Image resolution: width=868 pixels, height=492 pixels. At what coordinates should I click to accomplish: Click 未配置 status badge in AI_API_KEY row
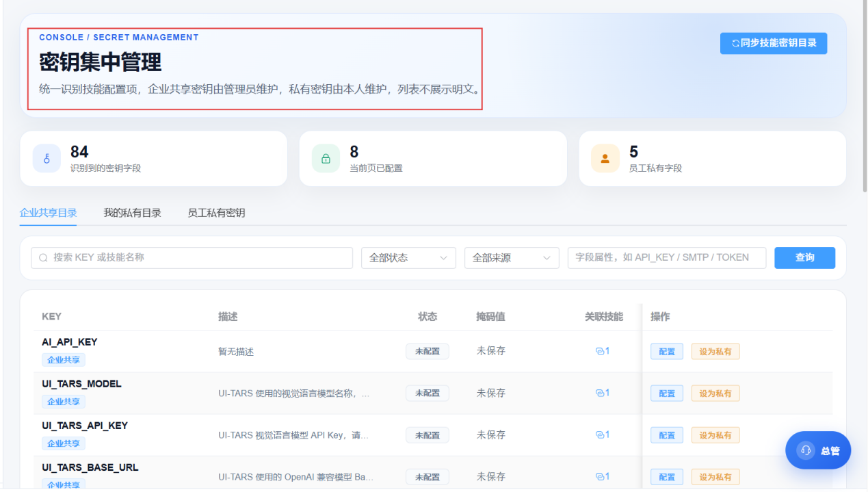click(428, 352)
